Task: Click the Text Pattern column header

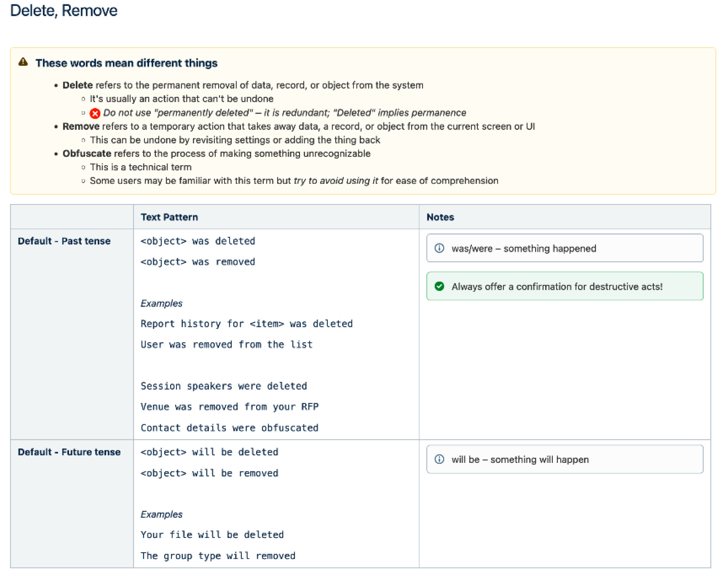Action: (169, 217)
